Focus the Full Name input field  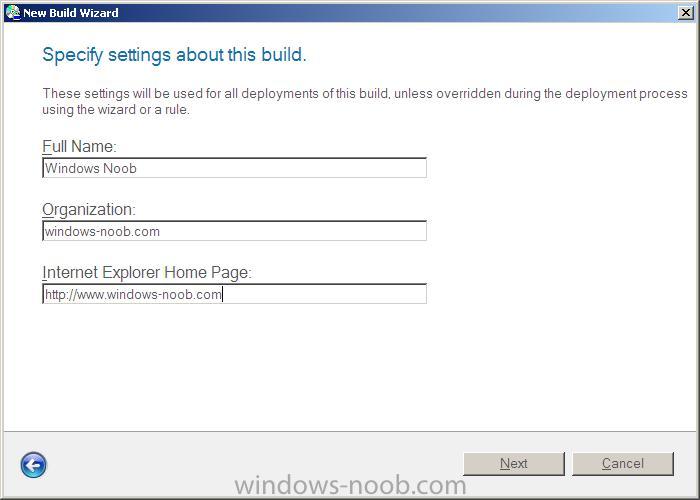(x=234, y=168)
